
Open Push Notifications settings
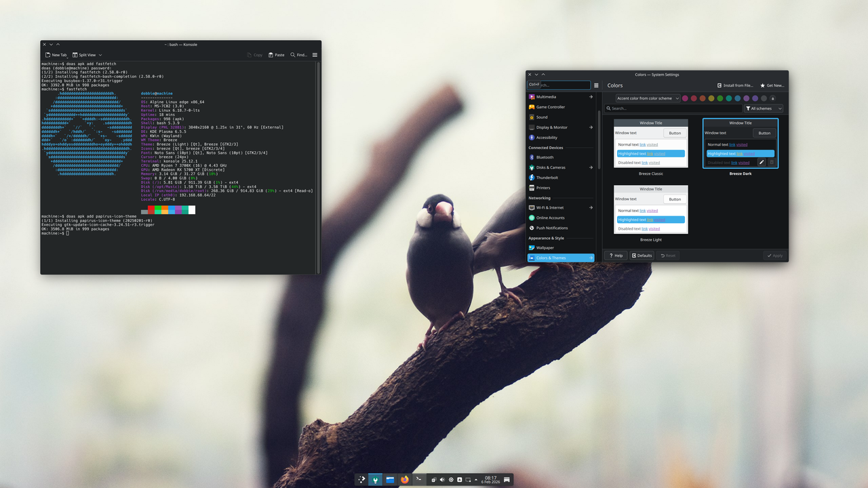pyautogui.click(x=561, y=228)
